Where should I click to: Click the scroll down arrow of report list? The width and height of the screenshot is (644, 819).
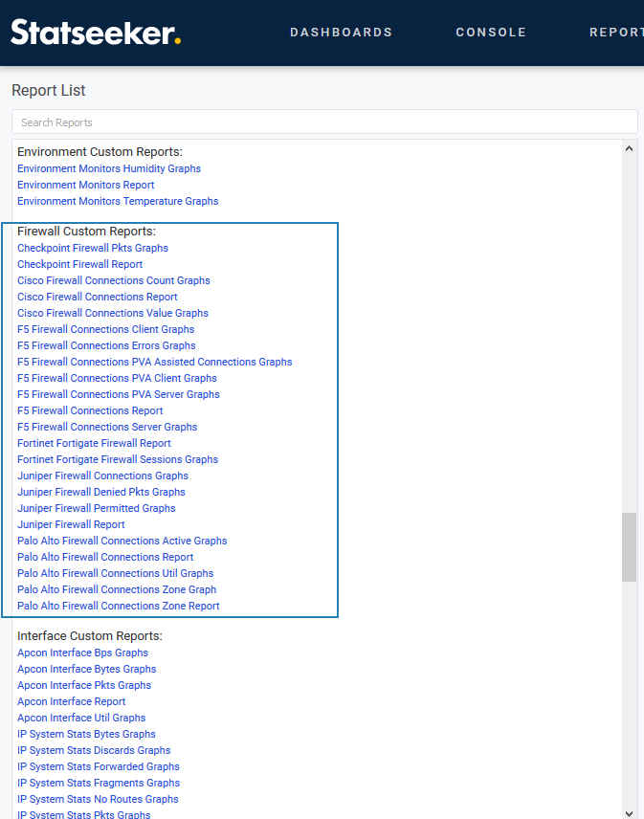coord(629,812)
